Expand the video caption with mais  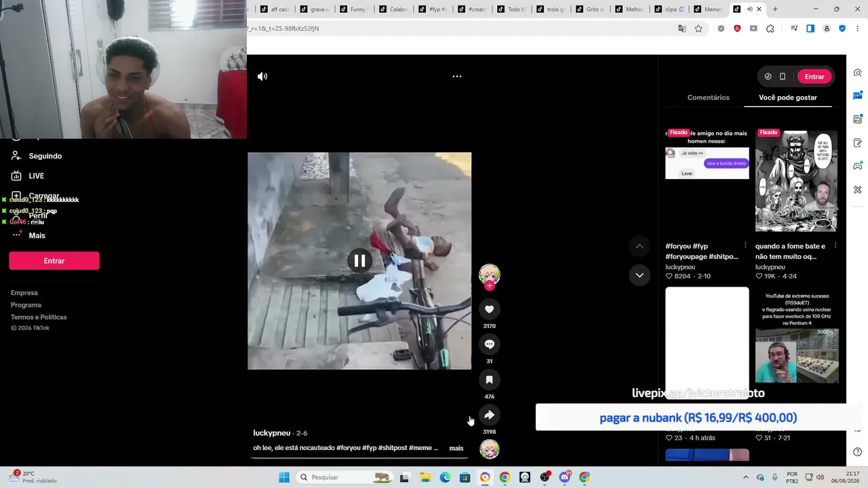tap(456, 448)
